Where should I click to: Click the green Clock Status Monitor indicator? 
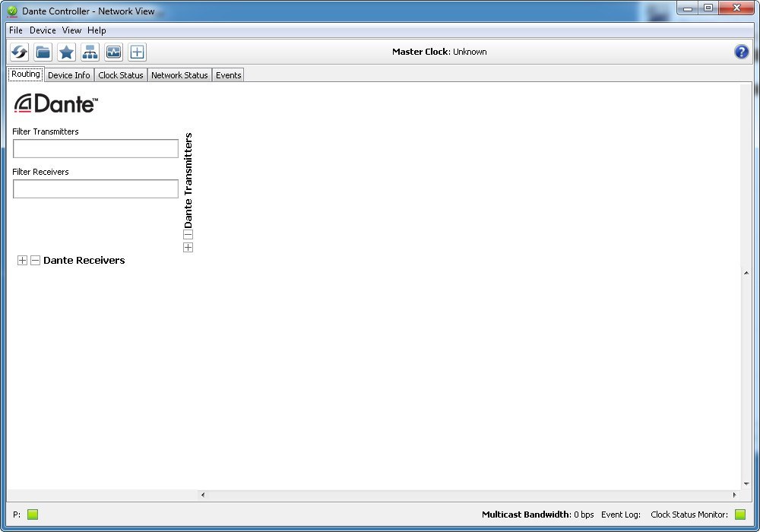739,515
